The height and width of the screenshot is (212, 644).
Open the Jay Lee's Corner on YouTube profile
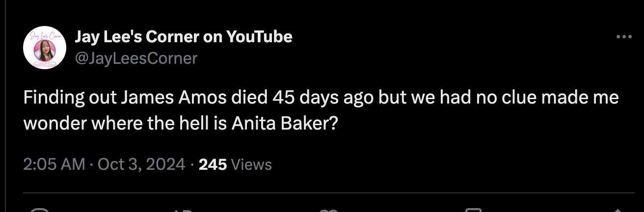coord(183,36)
